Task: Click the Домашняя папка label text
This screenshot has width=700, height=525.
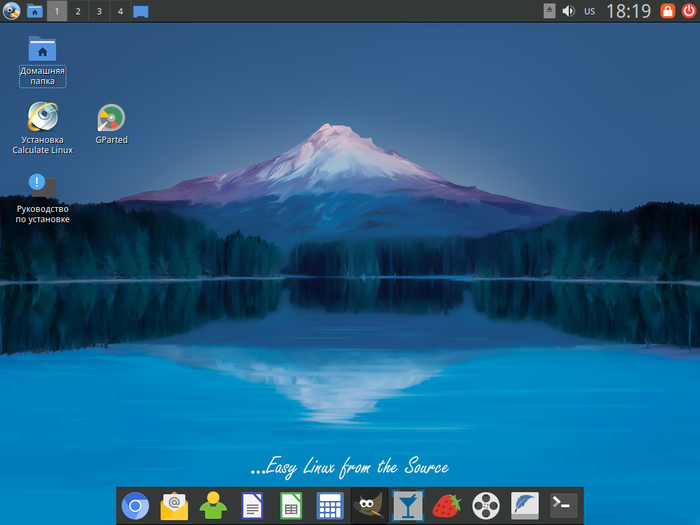Action: (42, 76)
